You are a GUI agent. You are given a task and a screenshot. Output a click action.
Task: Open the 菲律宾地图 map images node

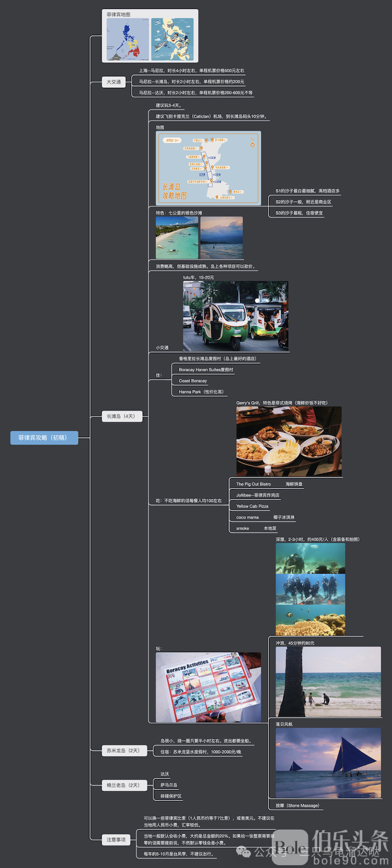(150, 36)
